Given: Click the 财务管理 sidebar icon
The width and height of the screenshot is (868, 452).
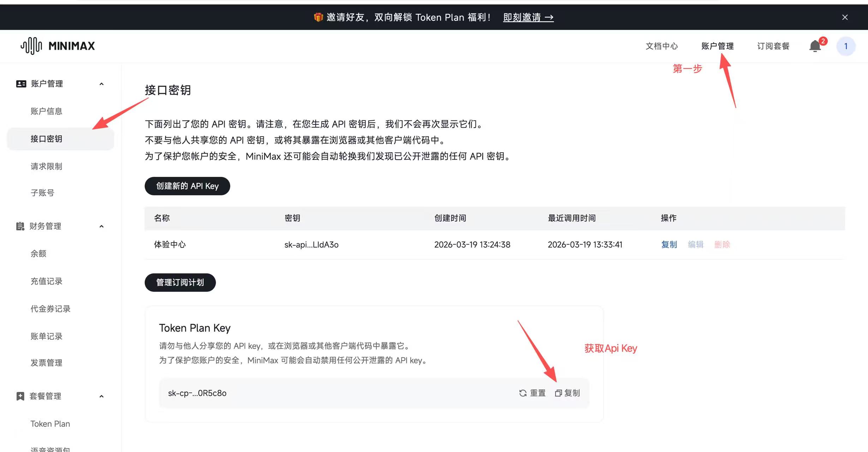Looking at the screenshot, I should [20, 226].
